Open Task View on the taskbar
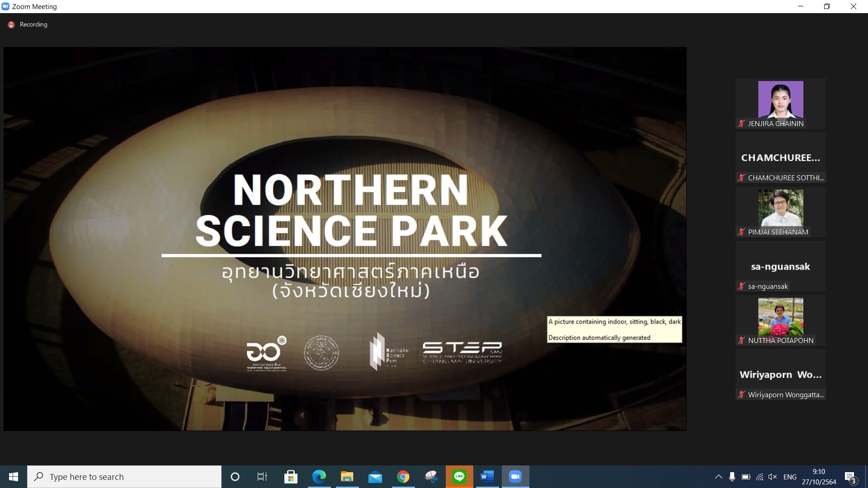Screen dimensions: 868x488 tap(262, 477)
